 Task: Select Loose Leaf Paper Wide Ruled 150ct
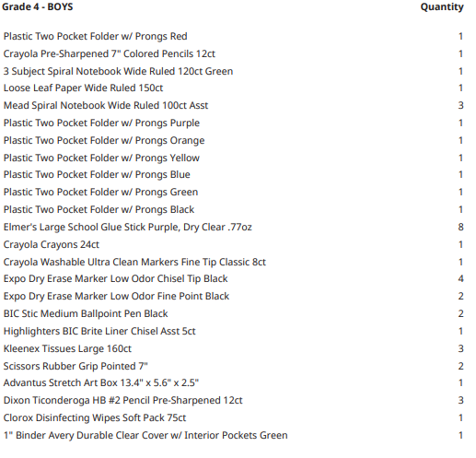point(83,88)
